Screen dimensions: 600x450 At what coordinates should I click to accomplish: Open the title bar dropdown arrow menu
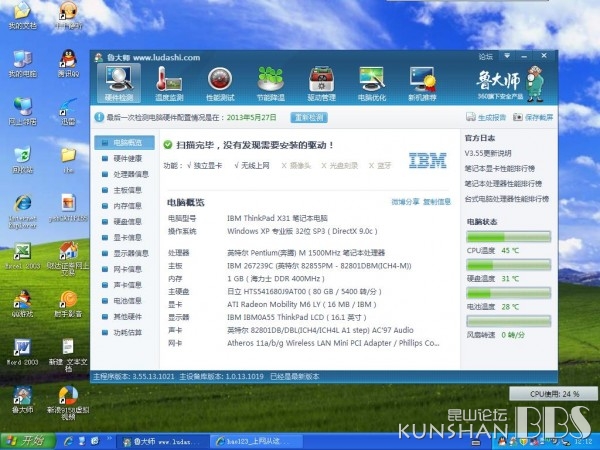click(x=507, y=56)
